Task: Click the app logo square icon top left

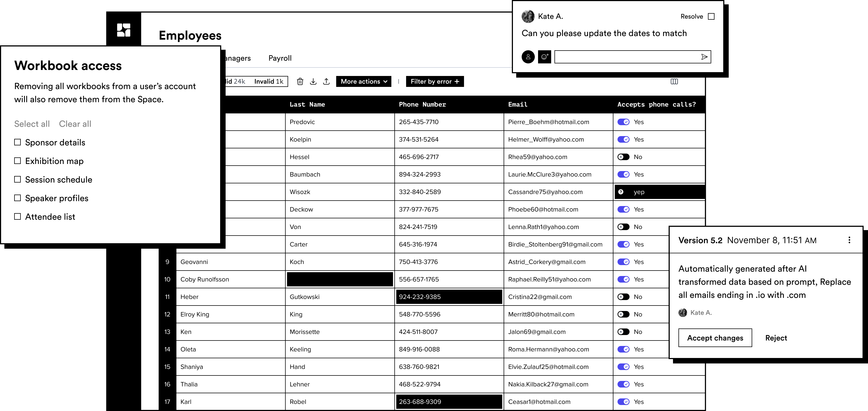Action: (x=124, y=30)
